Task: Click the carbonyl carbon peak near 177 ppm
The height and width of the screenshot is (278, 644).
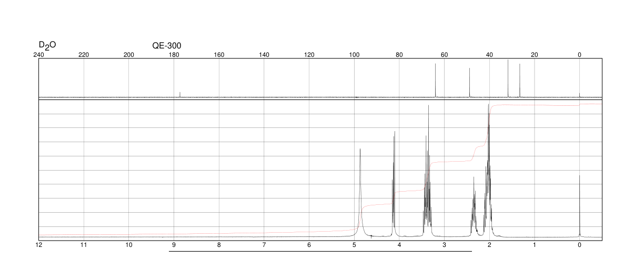Action: pyautogui.click(x=180, y=94)
